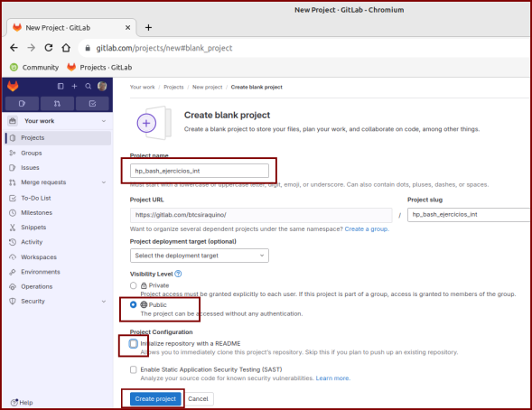Open merge requests counter icon
This screenshot has height=410, width=532.
(57, 104)
